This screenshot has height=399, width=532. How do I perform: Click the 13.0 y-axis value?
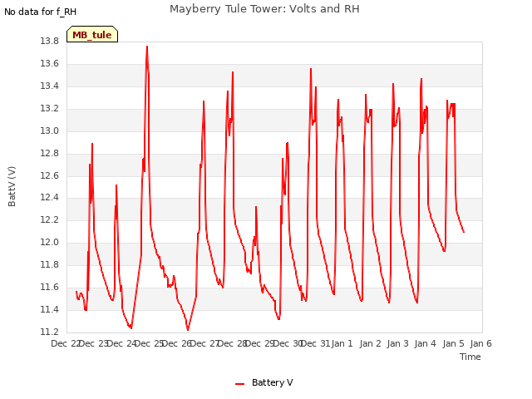tap(50, 131)
